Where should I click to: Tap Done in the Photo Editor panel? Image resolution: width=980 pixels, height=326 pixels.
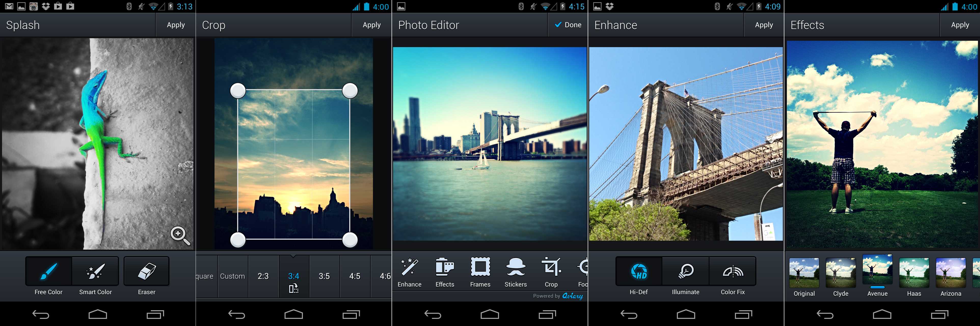click(566, 25)
